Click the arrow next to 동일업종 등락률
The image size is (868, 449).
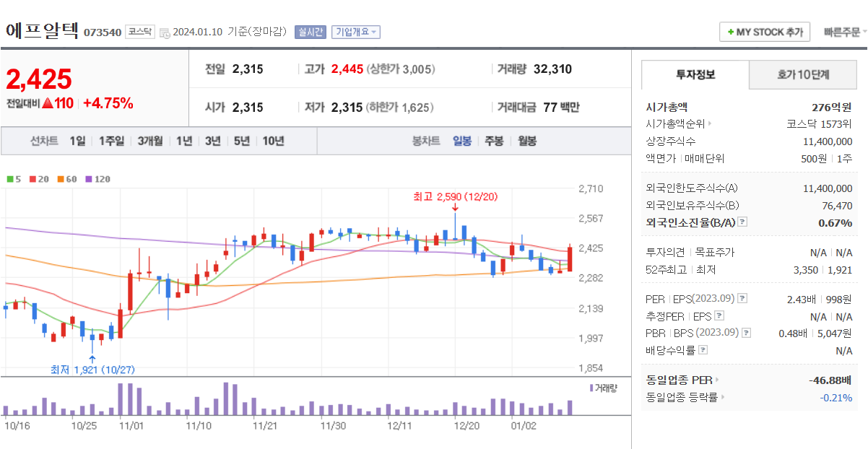(723, 397)
